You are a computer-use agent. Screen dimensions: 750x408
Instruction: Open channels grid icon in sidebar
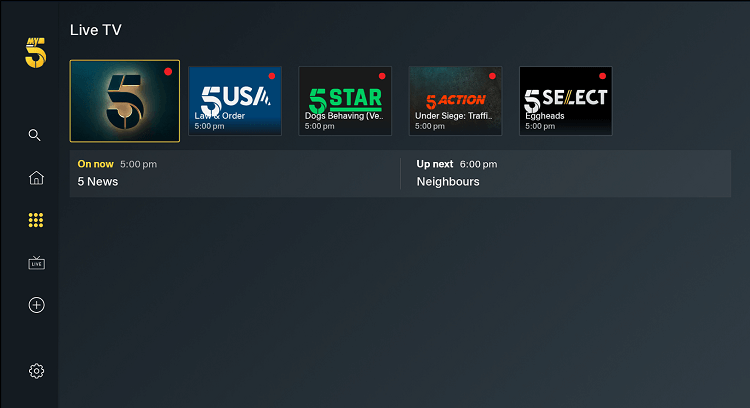pos(36,220)
